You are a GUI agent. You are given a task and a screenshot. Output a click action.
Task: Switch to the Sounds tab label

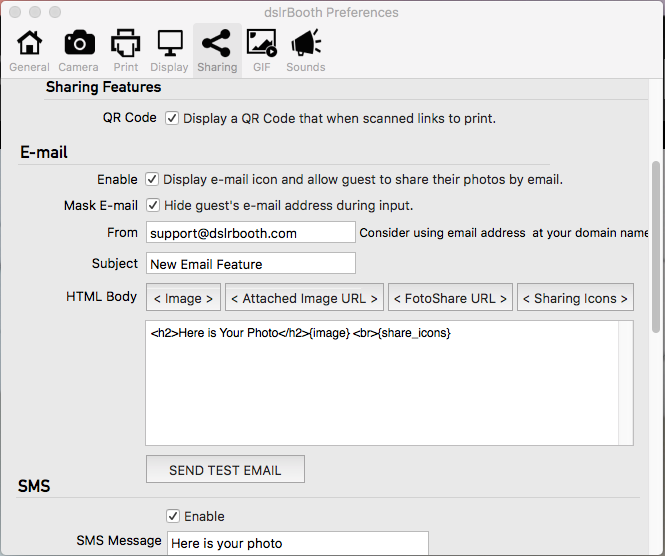tap(306, 67)
